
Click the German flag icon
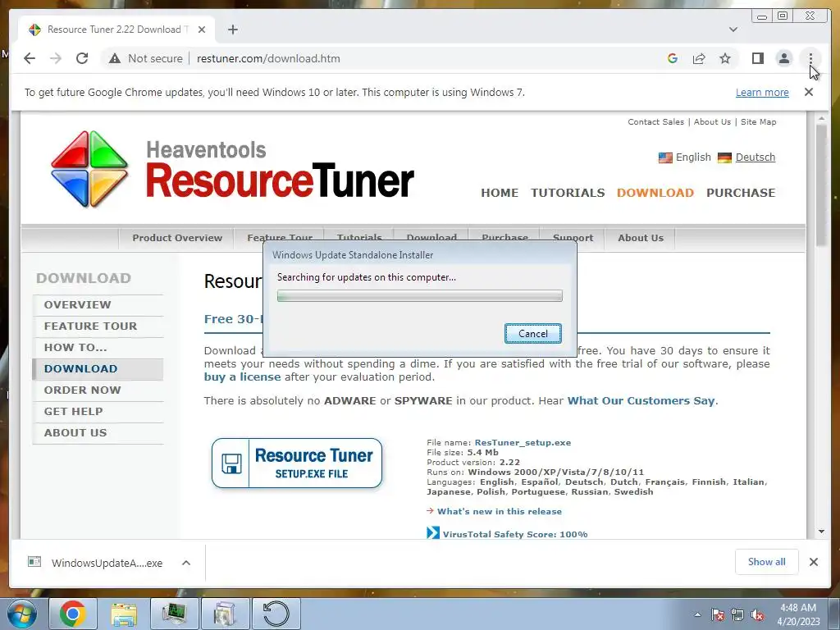[x=724, y=157]
